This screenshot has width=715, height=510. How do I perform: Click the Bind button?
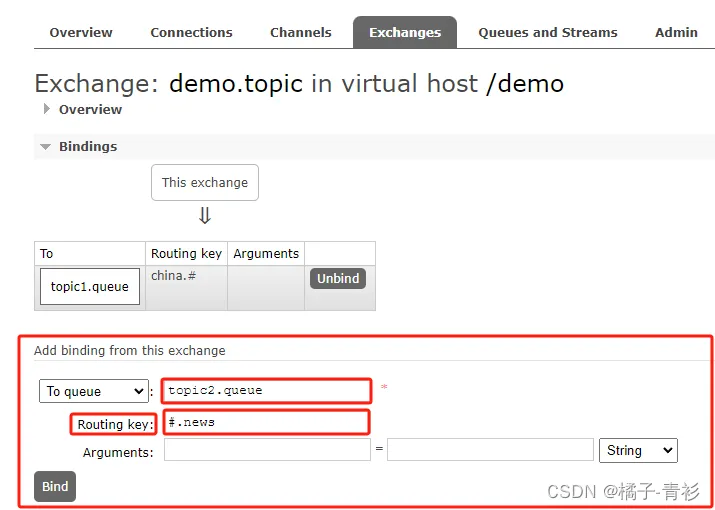[55, 486]
